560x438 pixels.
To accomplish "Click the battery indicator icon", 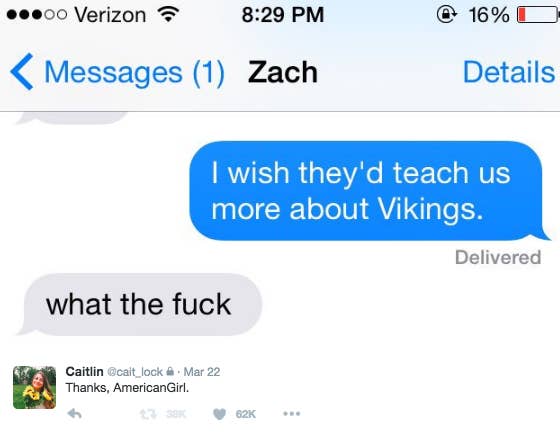I will click(537, 15).
